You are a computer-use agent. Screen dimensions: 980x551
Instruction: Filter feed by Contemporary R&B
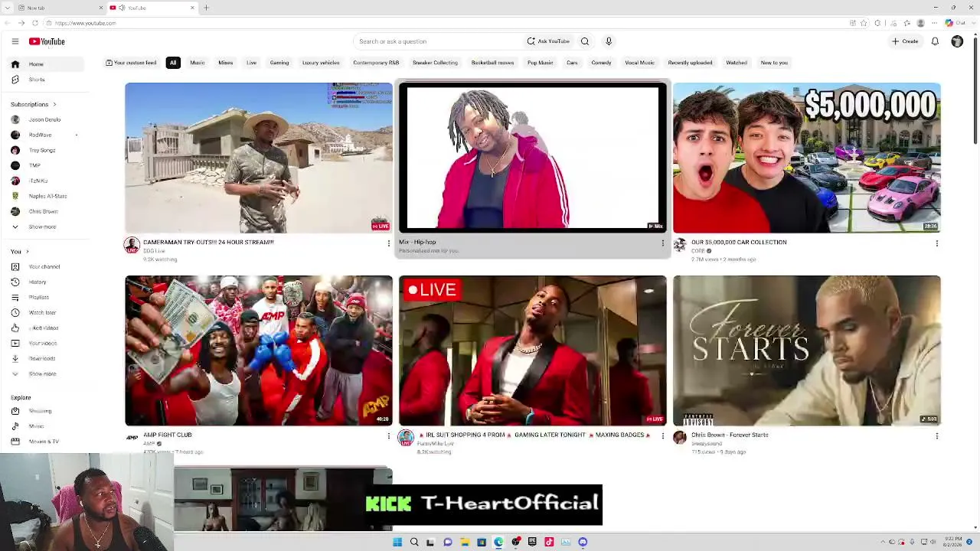[376, 63]
